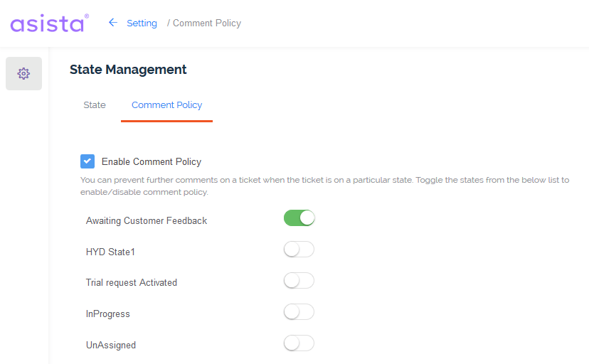This screenshot has width=589, height=364.
Task: Turn on the Trial request Activated toggle
Action: click(299, 281)
